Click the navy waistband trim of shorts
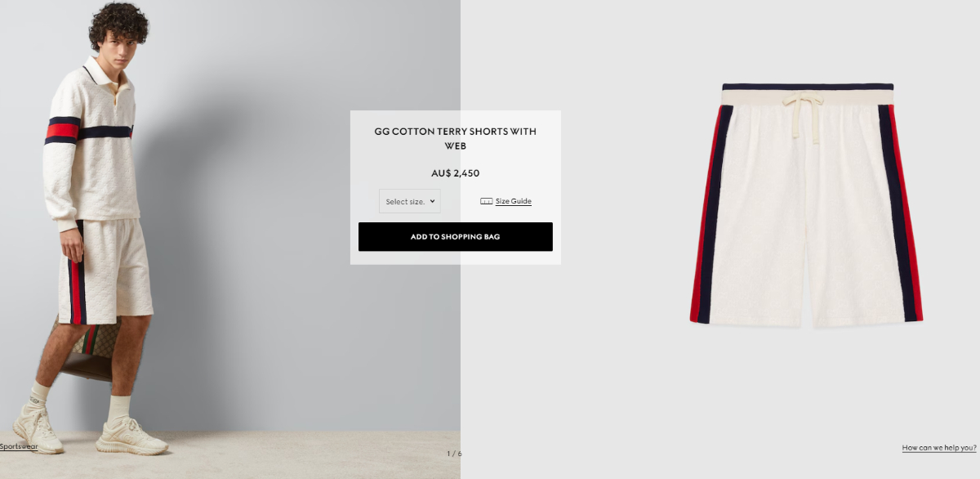Screen dimensions: 980x479 [x=808, y=86]
